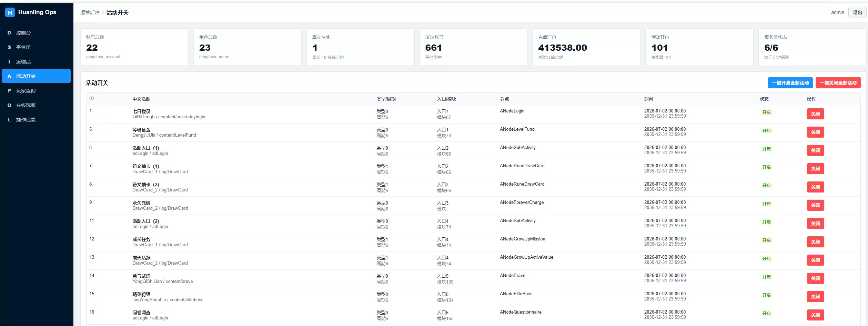Click the 一键关闭全部活动 button
Screen dimensions: 868x326
(x=838, y=83)
